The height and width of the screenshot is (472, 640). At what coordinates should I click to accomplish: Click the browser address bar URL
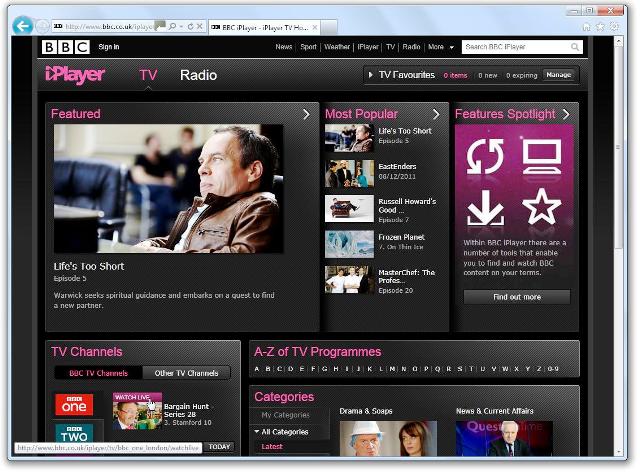click(109, 27)
